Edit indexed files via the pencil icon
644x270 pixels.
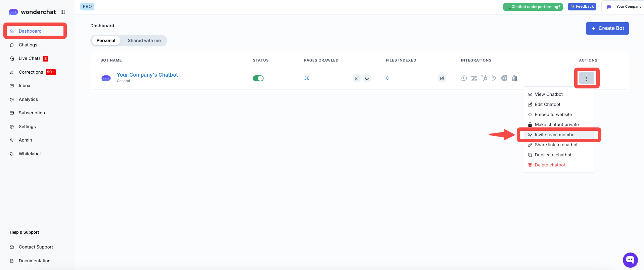coord(442,78)
